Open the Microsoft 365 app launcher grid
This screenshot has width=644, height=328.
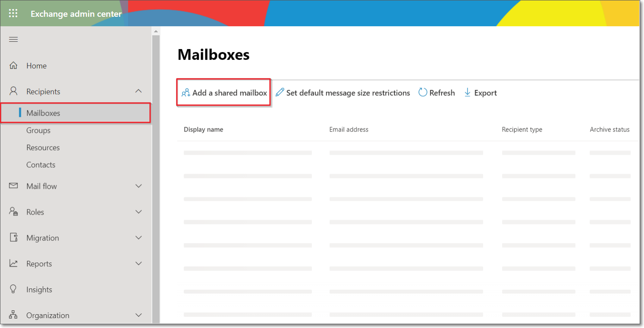pos(13,13)
